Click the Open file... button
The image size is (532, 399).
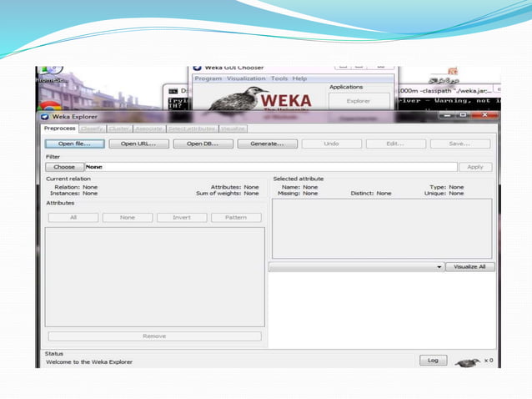[x=75, y=144]
